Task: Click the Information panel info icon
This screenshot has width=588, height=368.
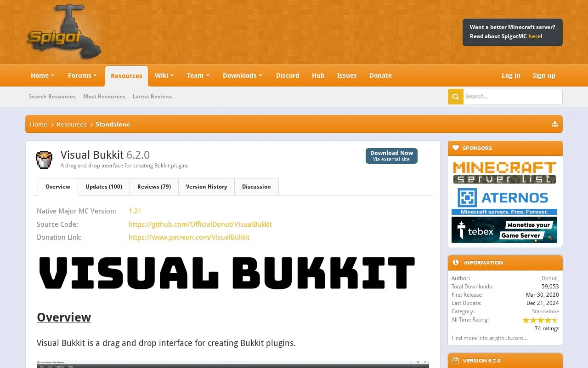Action: click(456, 262)
